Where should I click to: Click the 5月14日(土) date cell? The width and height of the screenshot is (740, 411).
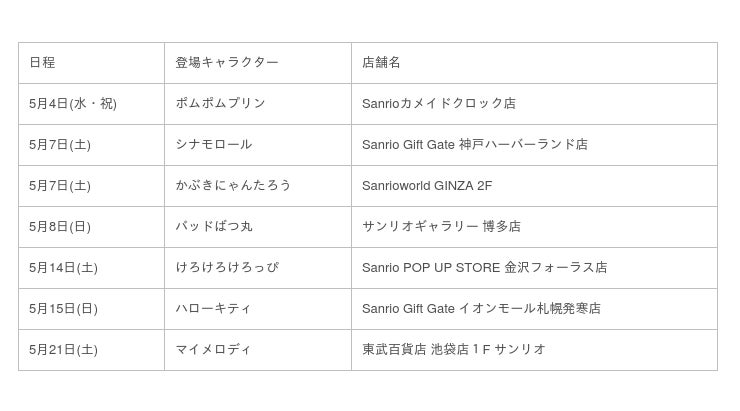[63, 267]
